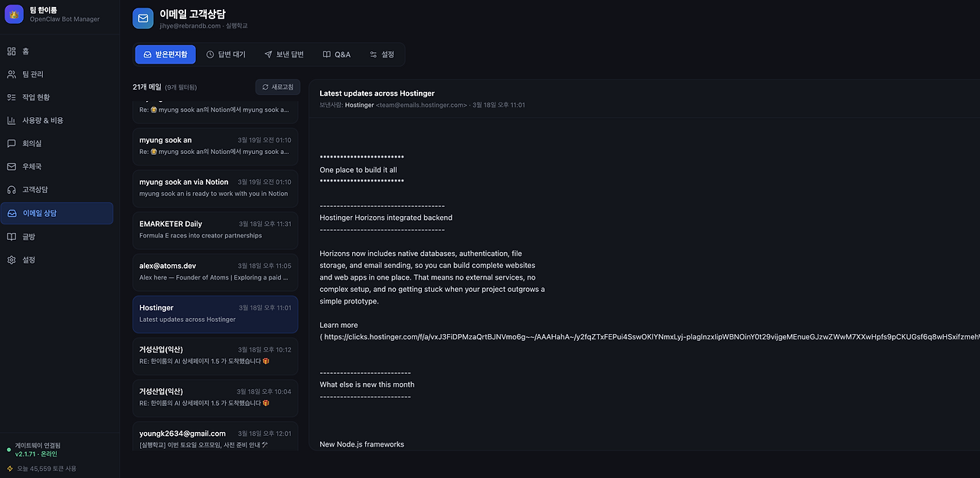Click the 'v2.1.71 · 온라인' version text
This screenshot has height=478, width=980.
(x=36, y=454)
